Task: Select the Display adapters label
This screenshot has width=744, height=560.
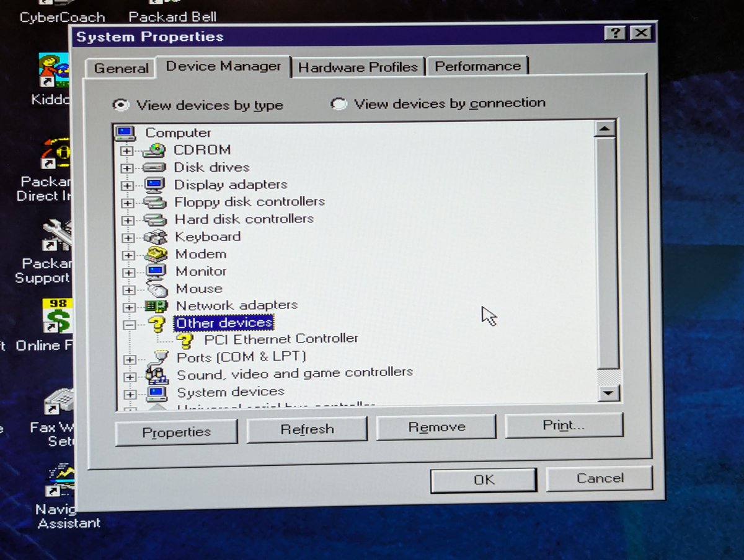Action: pos(231,185)
